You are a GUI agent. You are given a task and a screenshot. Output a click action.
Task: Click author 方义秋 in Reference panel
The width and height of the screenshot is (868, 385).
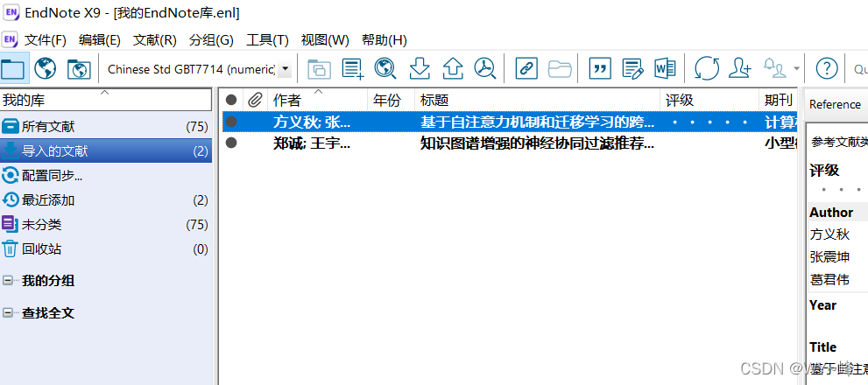point(829,234)
